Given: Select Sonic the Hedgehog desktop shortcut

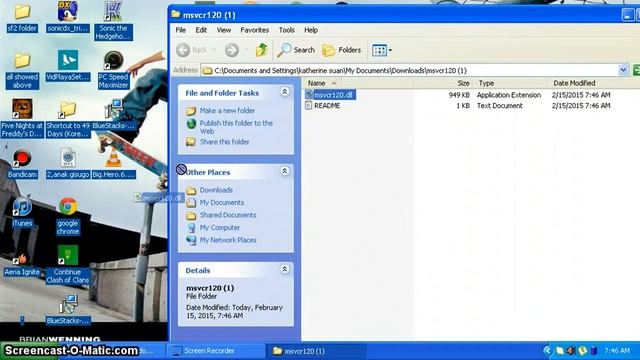Looking at the screenshot, I should (x=113, y=20).
